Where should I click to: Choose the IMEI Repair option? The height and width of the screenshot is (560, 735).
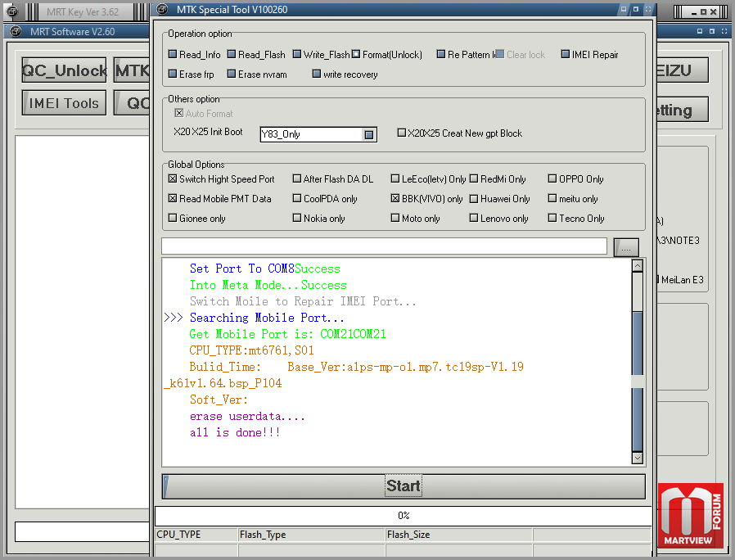click(566, 55)
